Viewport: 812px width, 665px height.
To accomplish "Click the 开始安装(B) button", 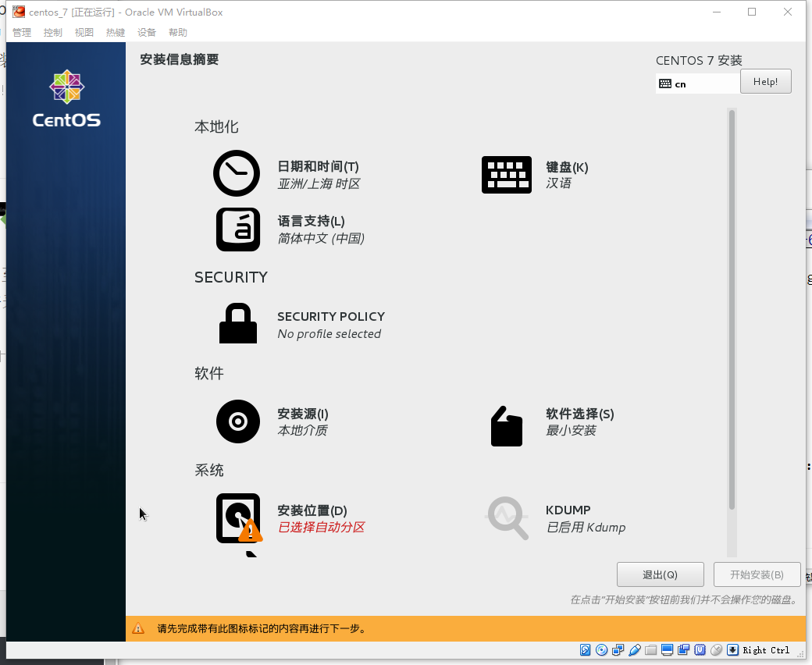I will tap(757, 574).
